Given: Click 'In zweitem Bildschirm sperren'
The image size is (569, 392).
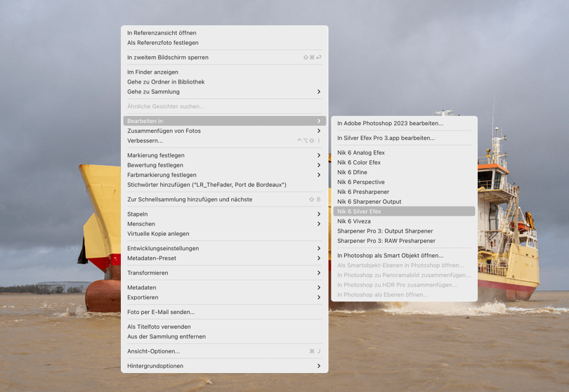Looking at the screenshot, I should [224, 58].
